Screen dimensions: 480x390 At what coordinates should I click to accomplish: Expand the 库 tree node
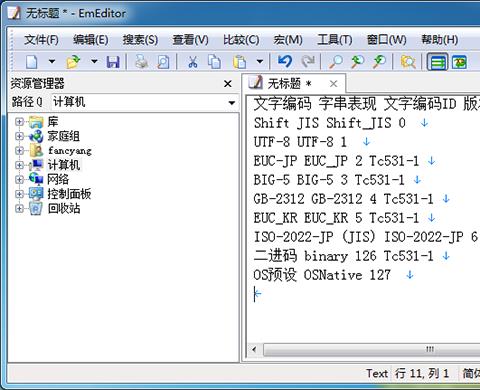[x=19, y=122]
